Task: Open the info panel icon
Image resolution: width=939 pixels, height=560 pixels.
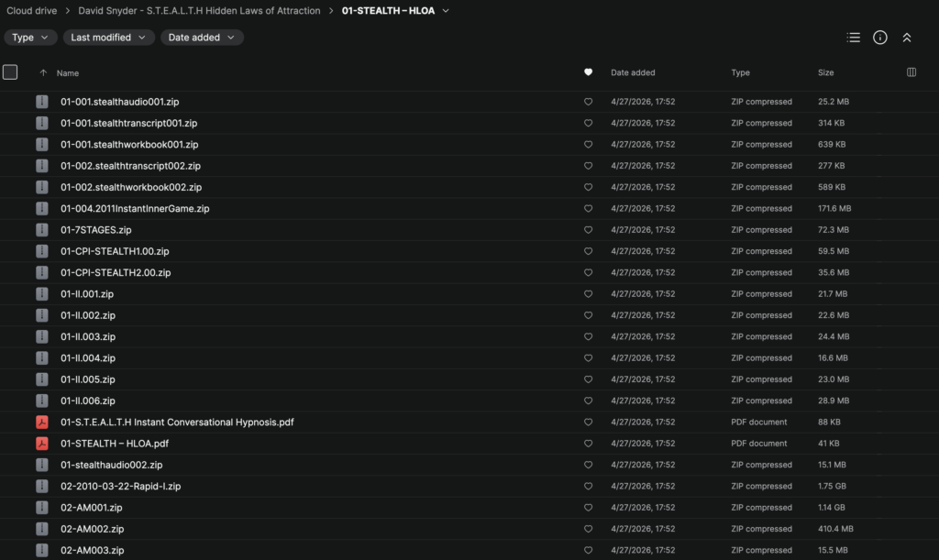Action: pos(879,37)
